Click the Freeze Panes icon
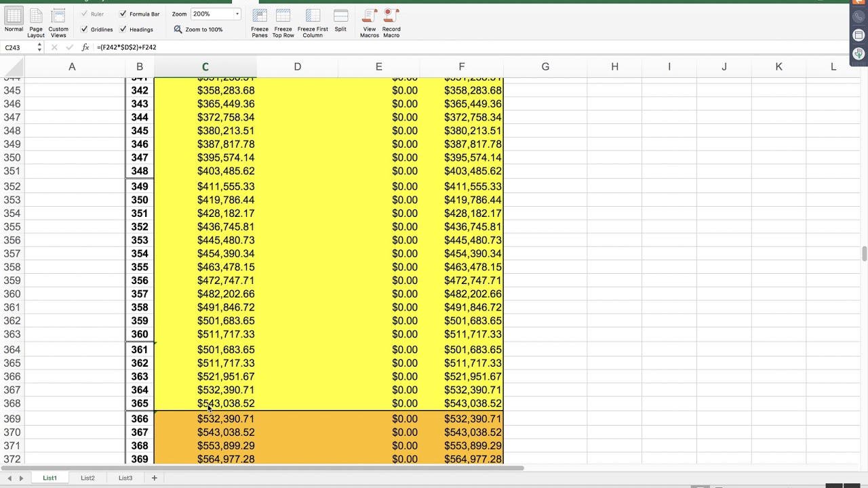 (260, 22)
